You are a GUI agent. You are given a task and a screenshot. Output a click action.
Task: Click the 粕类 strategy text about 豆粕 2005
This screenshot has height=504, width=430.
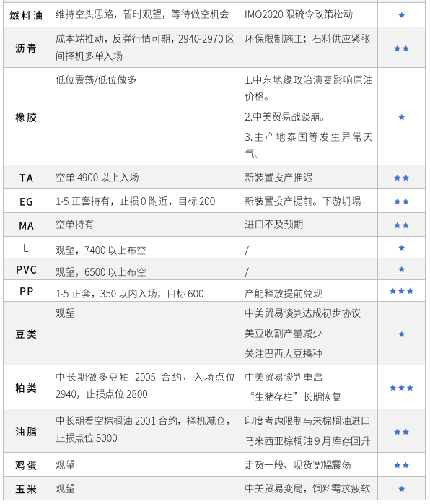point(145,386)
